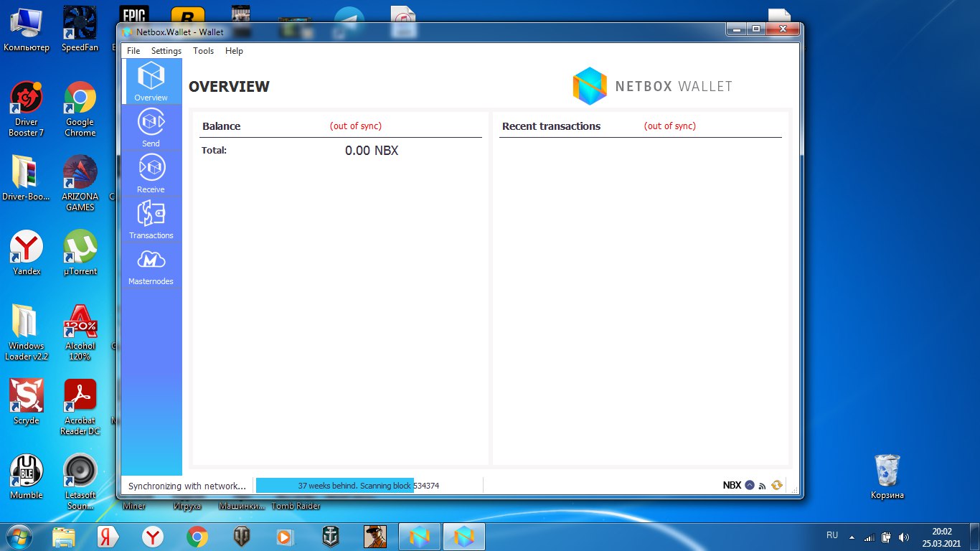Screen dimensions: 980x551
Task: Open the Help menu
Action: click(234, 51)
